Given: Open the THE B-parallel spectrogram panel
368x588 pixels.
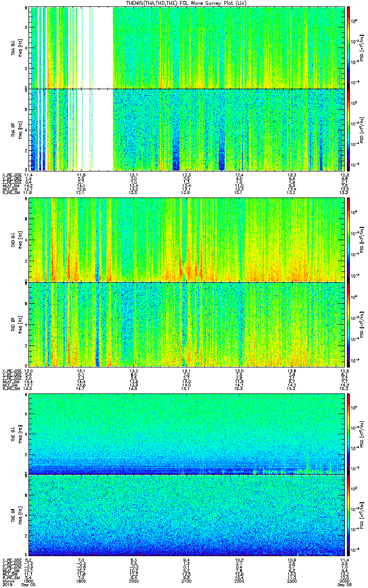Looking at the screenshot, I should point(189,515).
